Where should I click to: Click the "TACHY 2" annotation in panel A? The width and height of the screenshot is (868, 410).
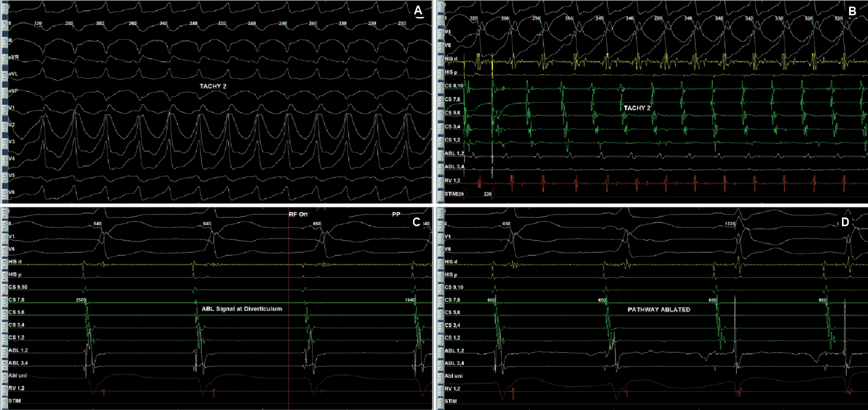213,87
